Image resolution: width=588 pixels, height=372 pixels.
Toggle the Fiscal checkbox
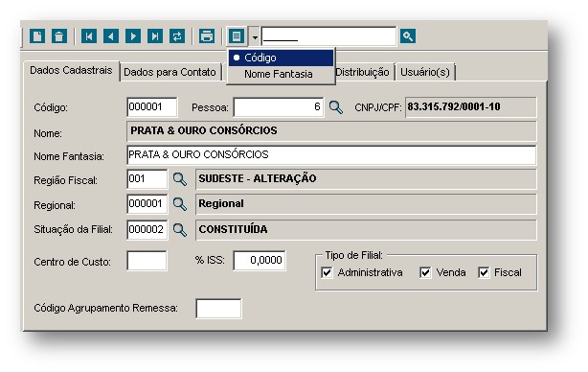484,273
